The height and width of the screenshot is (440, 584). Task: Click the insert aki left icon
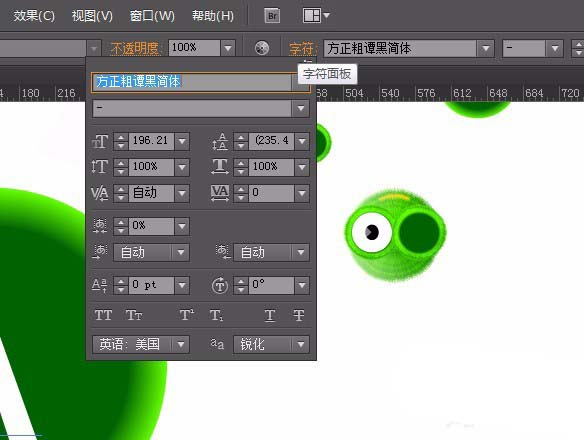(100, 252)
